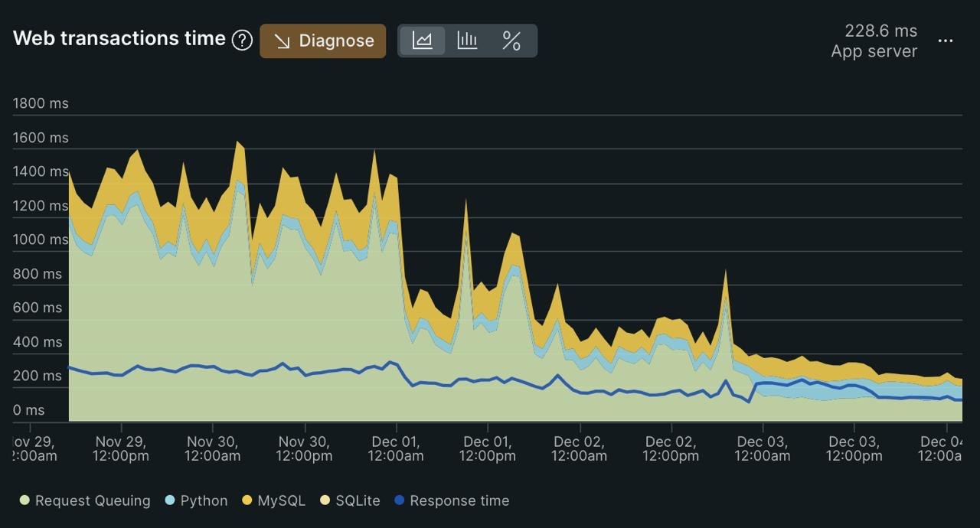980x528 pixels.
Task: Click the Dec 01, 12:00am axis label
Action: click(x=396, y=448)
